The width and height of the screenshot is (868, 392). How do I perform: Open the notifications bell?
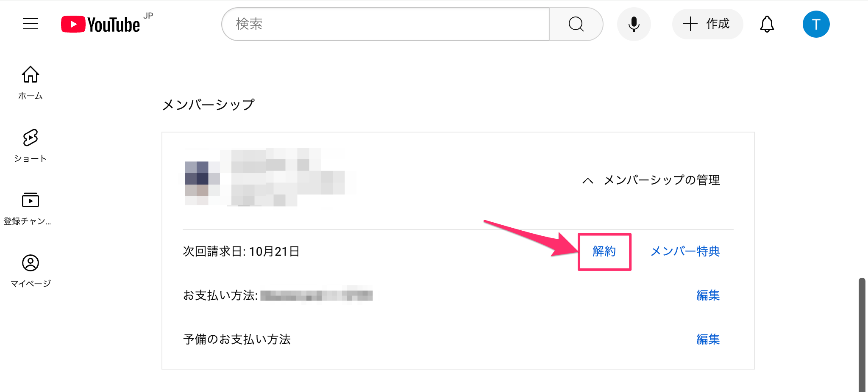767,24
